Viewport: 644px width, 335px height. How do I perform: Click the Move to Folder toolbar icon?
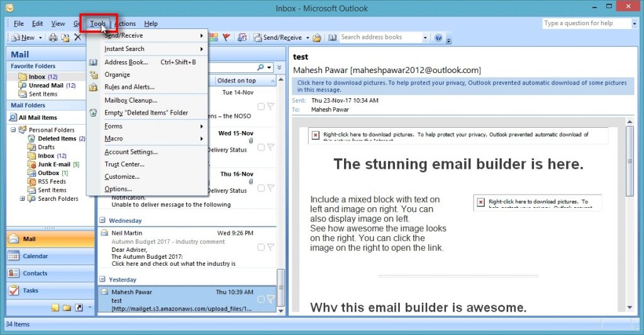65,38
